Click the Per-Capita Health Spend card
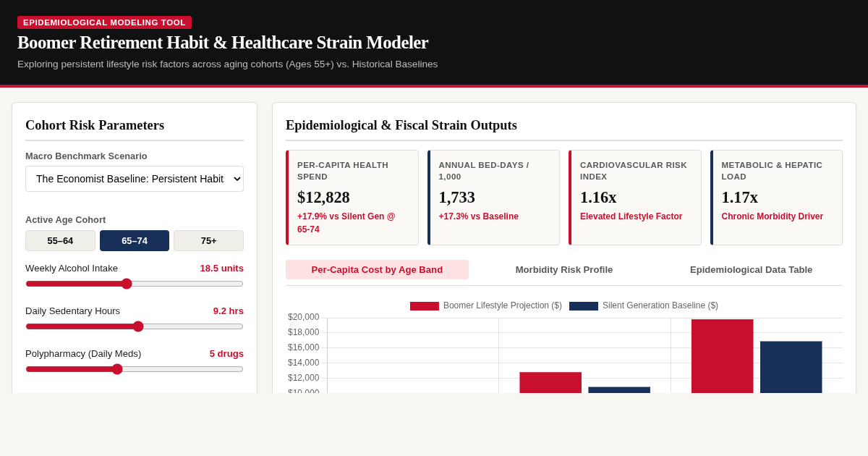Viewport: 868px width, 456px height. point(352,198)
